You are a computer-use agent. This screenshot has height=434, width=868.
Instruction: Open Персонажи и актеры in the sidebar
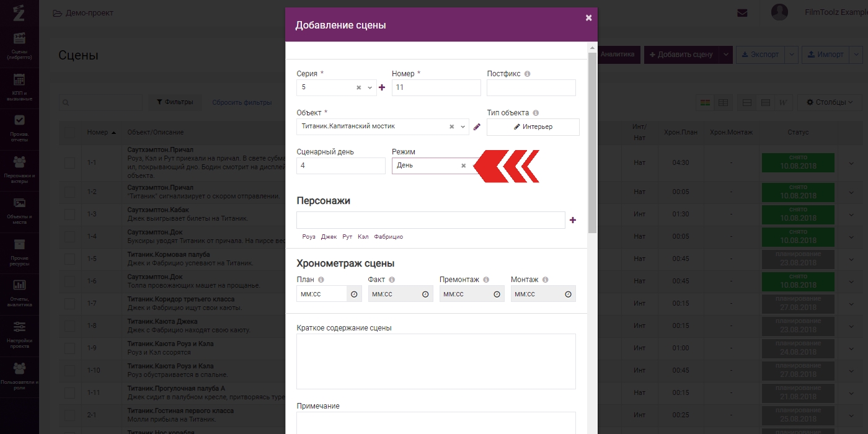click(x=19, y=168)
